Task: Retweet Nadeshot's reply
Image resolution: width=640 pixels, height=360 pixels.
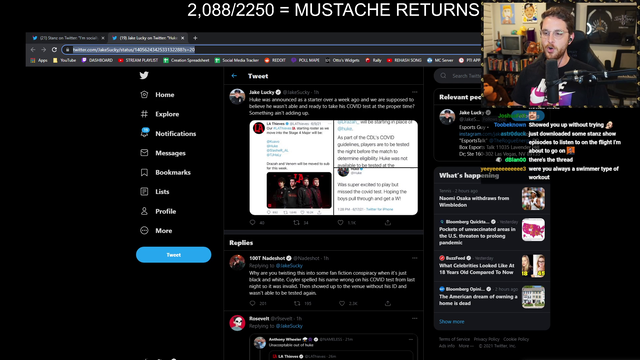Action: 297,303
